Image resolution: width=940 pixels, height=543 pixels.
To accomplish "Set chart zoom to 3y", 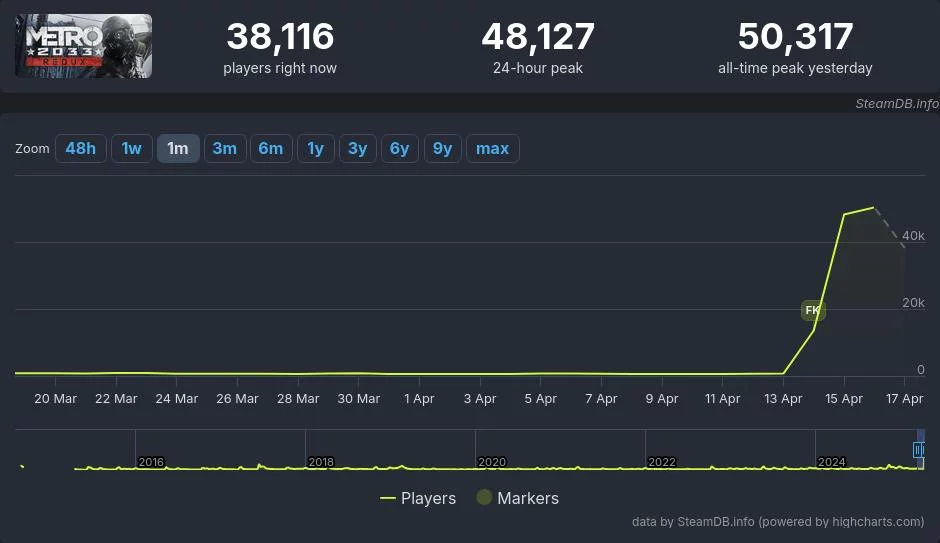I will click(x=357, y=149).
